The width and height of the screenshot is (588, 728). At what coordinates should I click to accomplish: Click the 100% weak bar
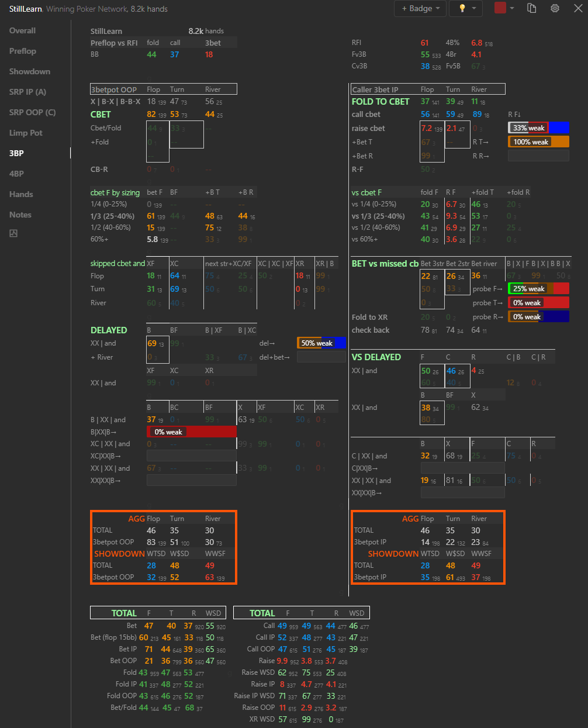[538, 142]
